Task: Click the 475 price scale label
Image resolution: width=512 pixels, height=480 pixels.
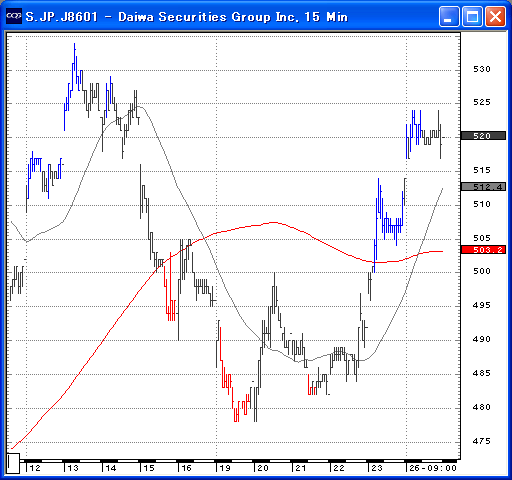Action: (x=482, y=441)
